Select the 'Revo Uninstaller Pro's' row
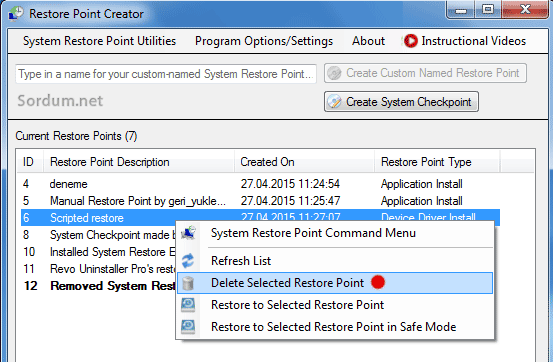553x362 pixels. pos(98,269)
